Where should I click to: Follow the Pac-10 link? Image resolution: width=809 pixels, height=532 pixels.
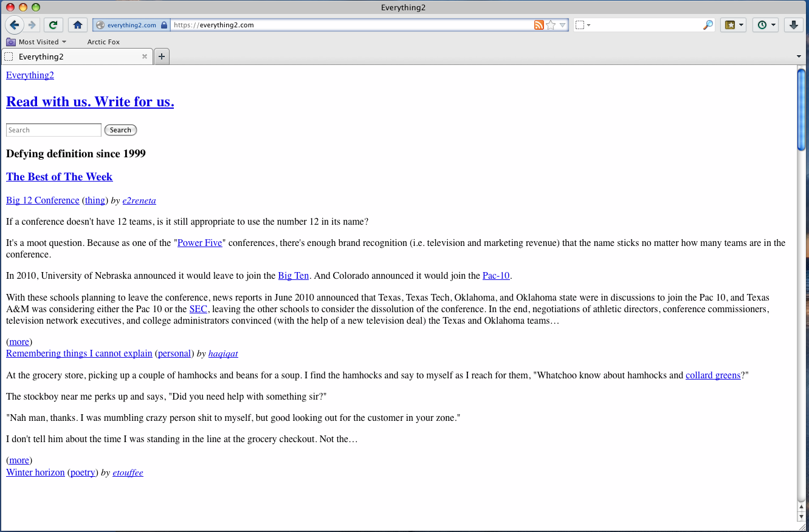click(496, 276)
